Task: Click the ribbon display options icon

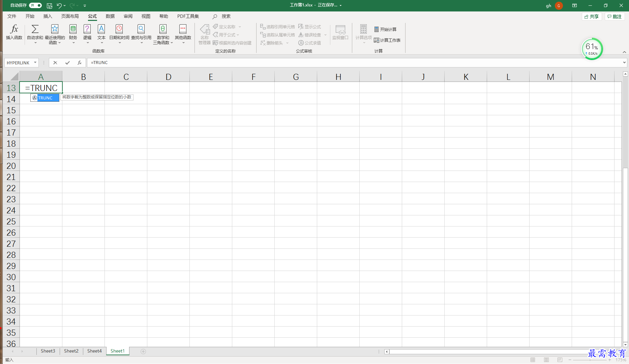Action: tap(574, 5)
